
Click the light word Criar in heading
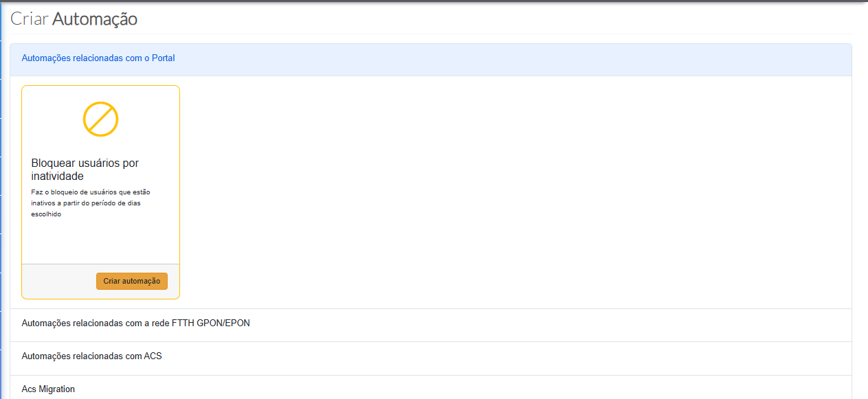30,19
